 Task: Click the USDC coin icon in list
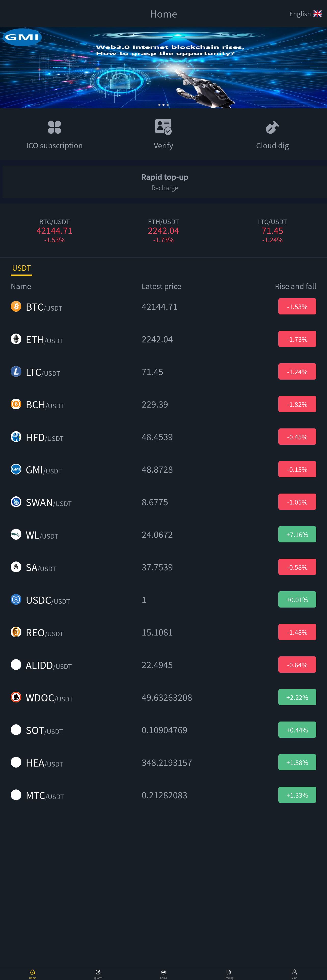[x=16, y=600]
